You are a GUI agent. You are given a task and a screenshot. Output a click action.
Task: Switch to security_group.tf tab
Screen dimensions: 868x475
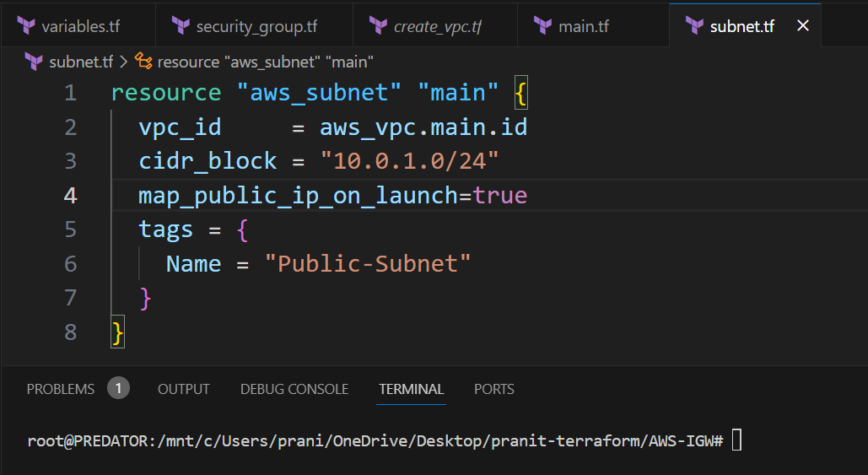click(256, 26)
